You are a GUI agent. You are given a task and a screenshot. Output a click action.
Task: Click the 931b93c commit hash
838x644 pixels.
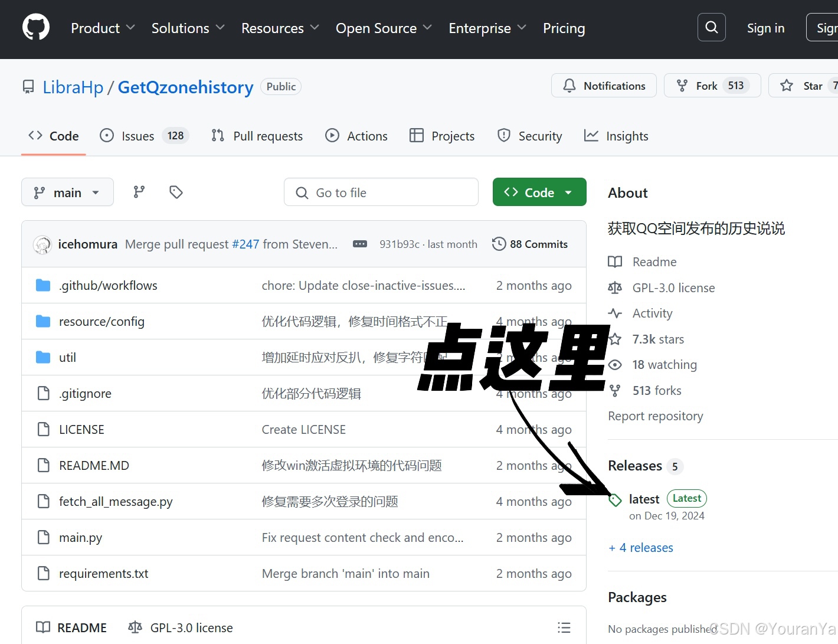[x=400, y=244]
